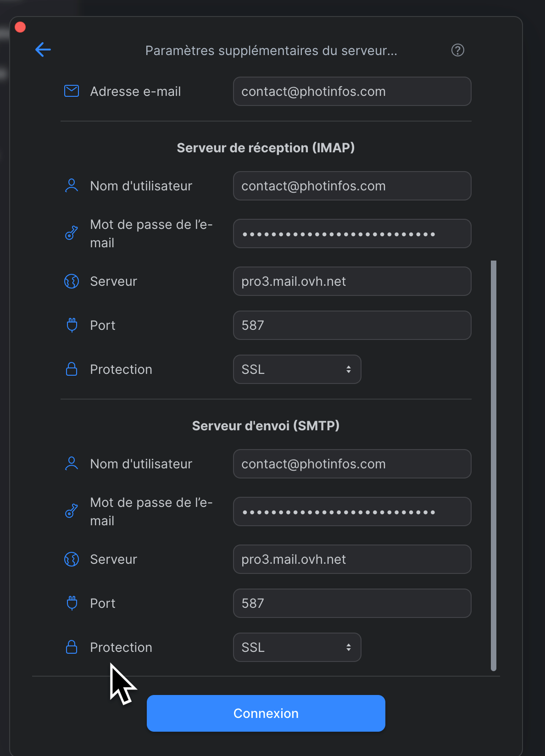Open the SMTP Protection SSL dropdown
Viewport: 545px width, 756px height.
[297, 647]
